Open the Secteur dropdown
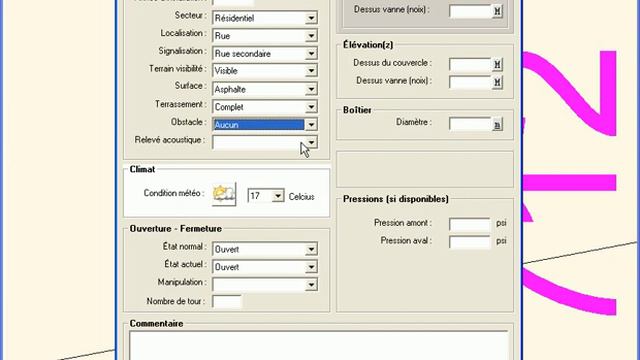The image size is (640, 360). (311, 18)
